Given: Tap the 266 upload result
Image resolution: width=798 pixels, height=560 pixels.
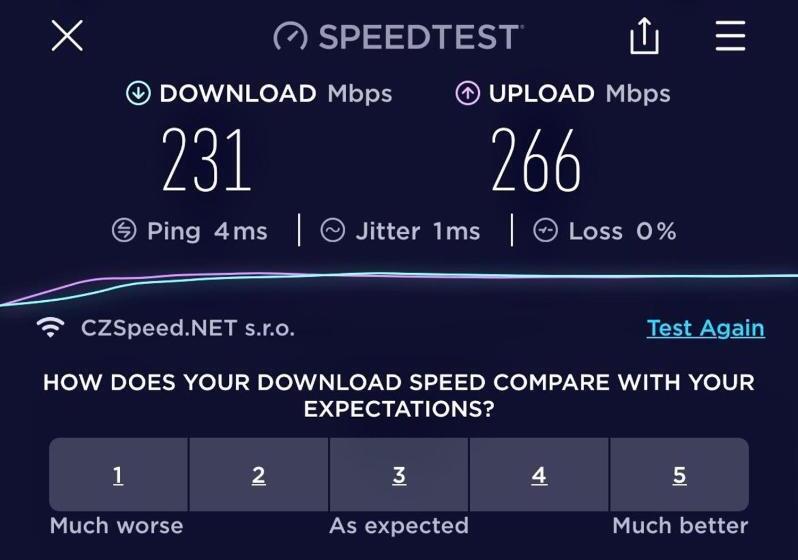Looking at the screenshot, I should pyautogui.click(x=536, y=160).
